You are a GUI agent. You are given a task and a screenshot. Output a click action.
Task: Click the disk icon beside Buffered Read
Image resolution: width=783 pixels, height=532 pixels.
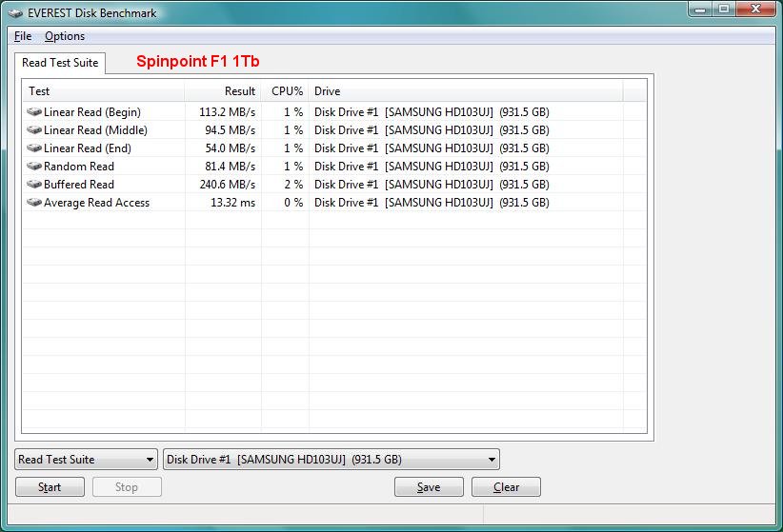pos(35,185)
